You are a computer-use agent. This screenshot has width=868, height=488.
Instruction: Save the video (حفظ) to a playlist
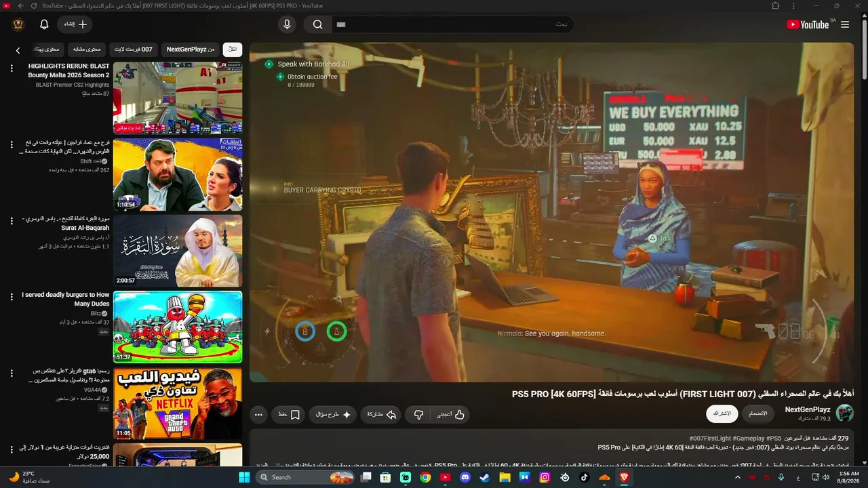(x=289, y=414)
